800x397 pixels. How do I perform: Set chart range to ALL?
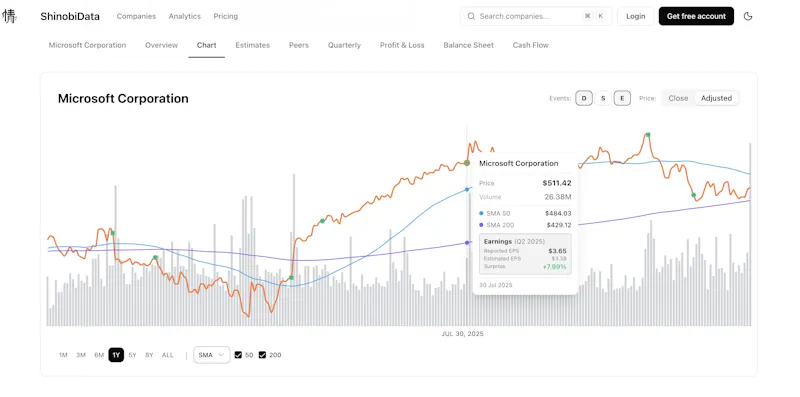point(167,355)
